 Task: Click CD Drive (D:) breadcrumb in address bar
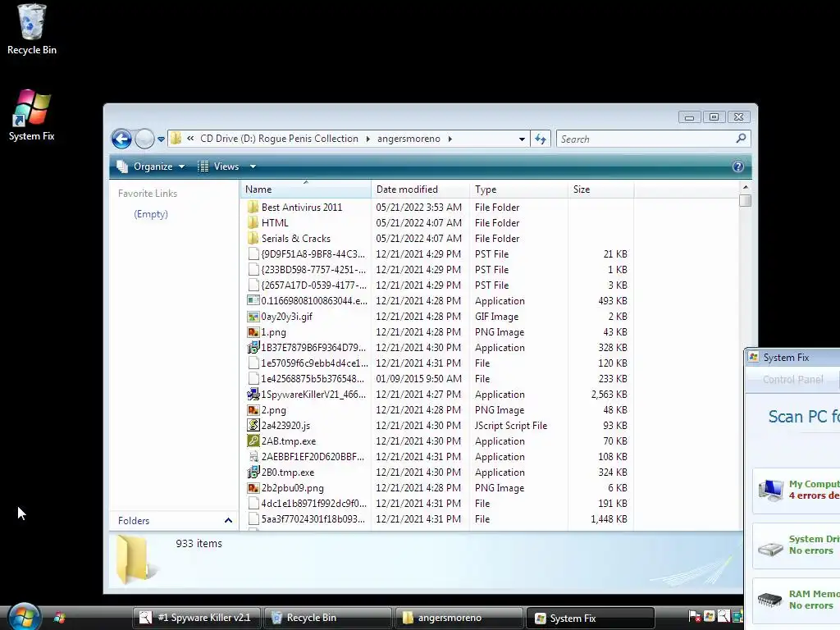(x=279, y=139)
